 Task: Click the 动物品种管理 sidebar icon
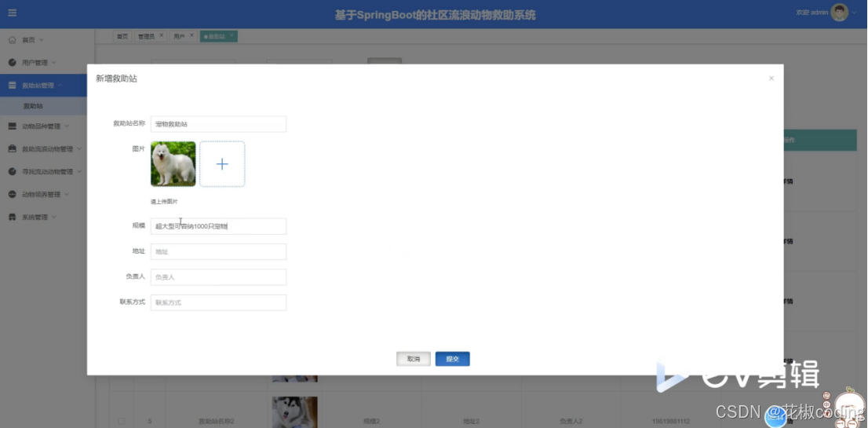click(x=13, y=126)
